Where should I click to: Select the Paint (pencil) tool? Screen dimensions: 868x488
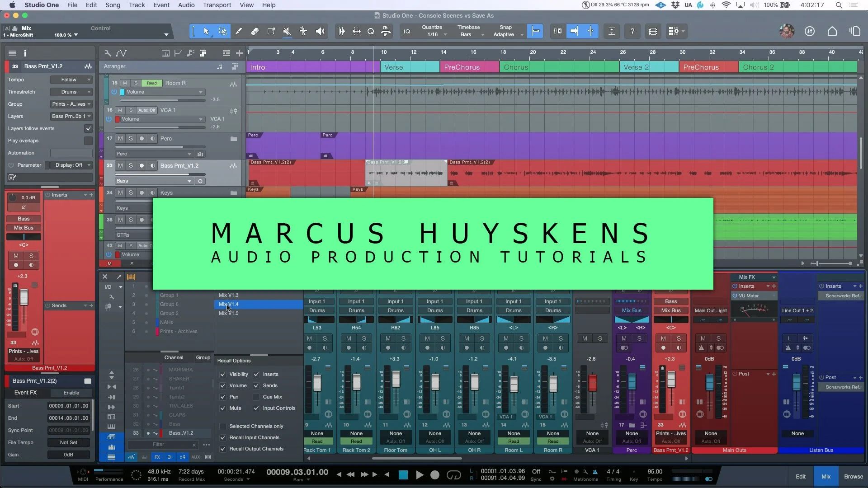238,31
